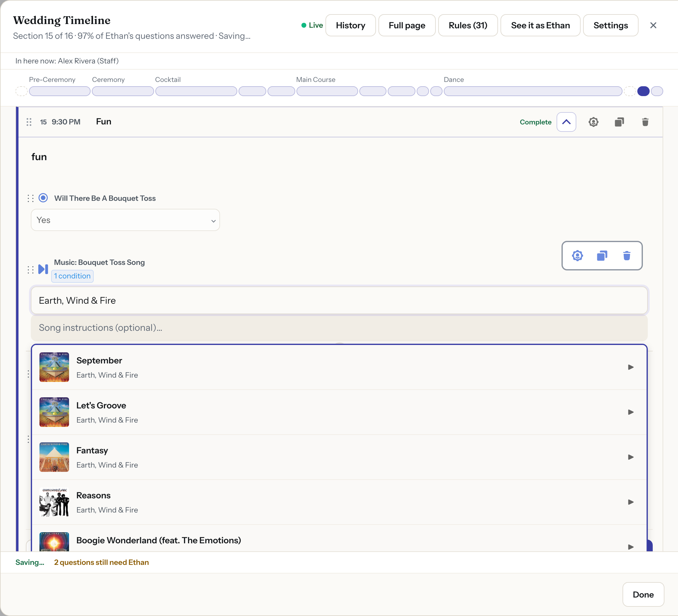Viewport: 678px width, 616px height.
Task: Open the Yes dropdown for Bouquet Toss
Action: tap(125, 220)
